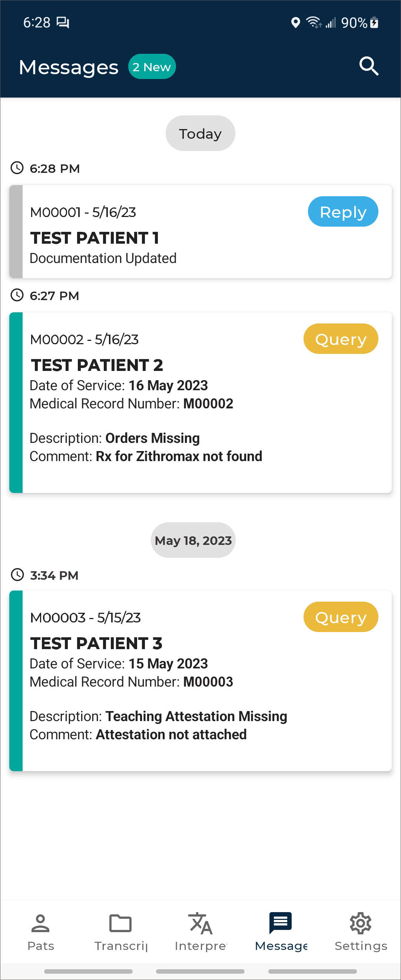Tap the search magnifier icon
The height and width of the screenshot is (980, 401).
369,66
